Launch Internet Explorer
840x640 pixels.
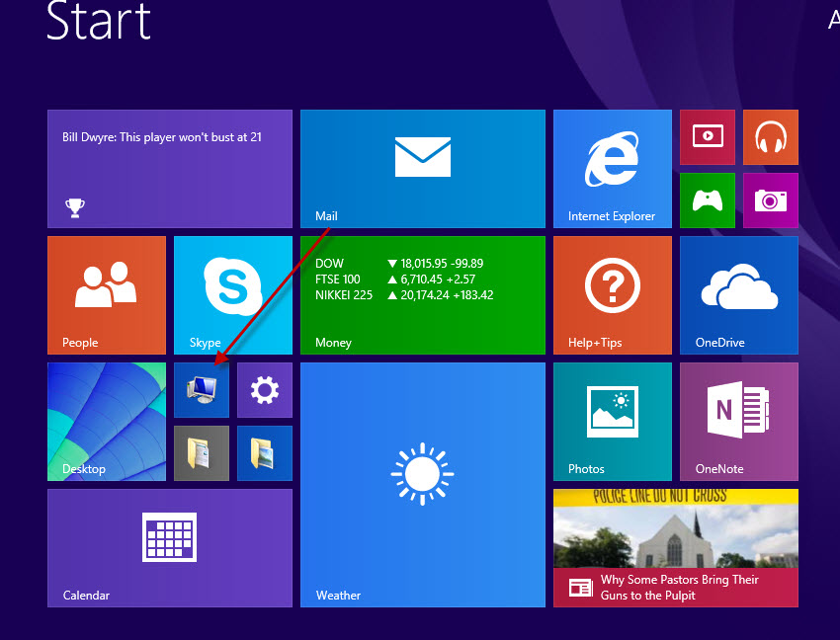(x=612, y=168)
